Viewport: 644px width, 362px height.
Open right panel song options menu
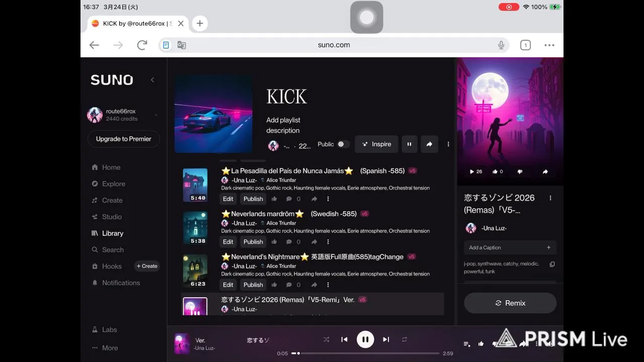(550, 198)
